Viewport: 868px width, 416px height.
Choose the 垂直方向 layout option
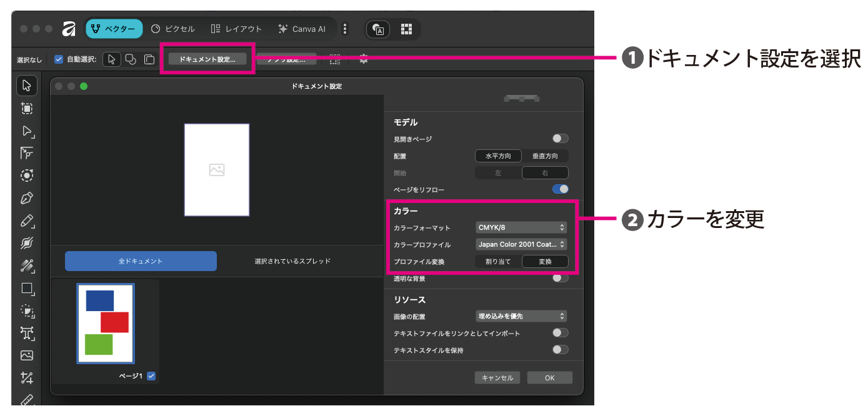(x=545, y=156)
